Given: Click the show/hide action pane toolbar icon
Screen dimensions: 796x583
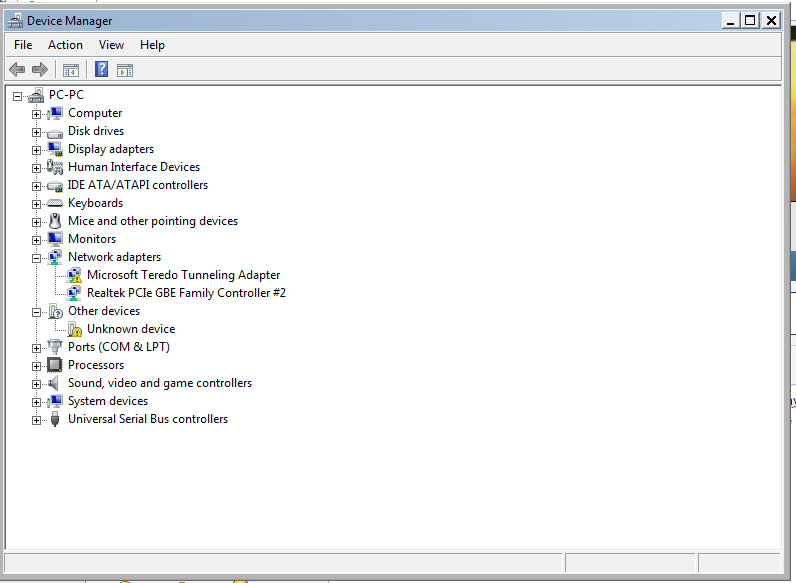Looking at the screenshot, I should pos(125,70).
